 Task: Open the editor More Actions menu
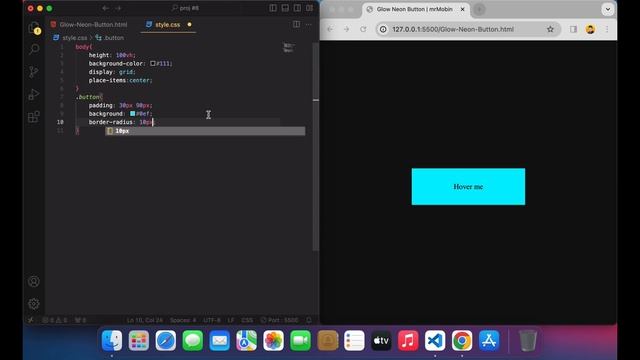pos(309,24)
